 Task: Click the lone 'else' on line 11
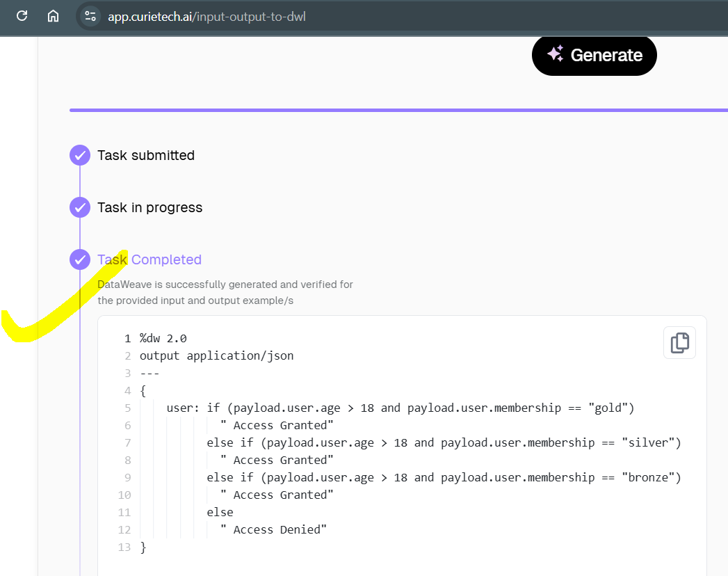[220, 513]
